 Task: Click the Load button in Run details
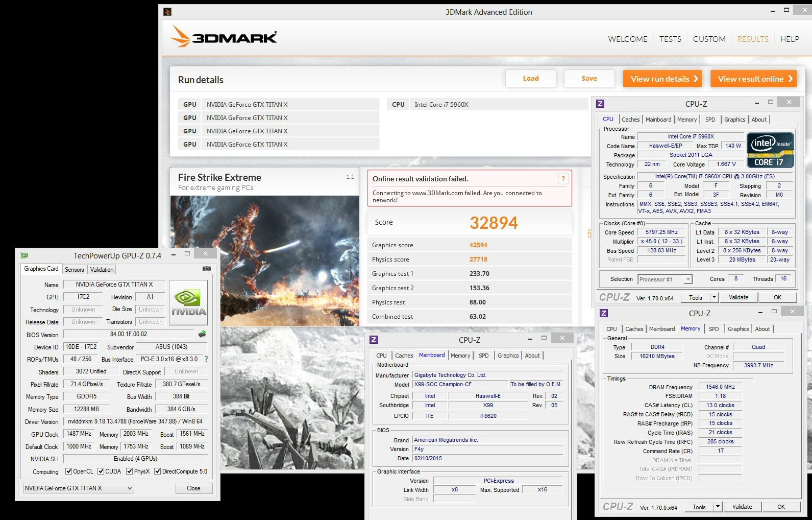click(531, 79)
